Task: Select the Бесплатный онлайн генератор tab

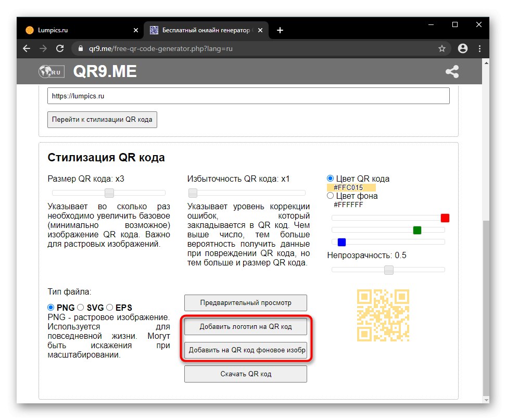Action: point(206,30)
